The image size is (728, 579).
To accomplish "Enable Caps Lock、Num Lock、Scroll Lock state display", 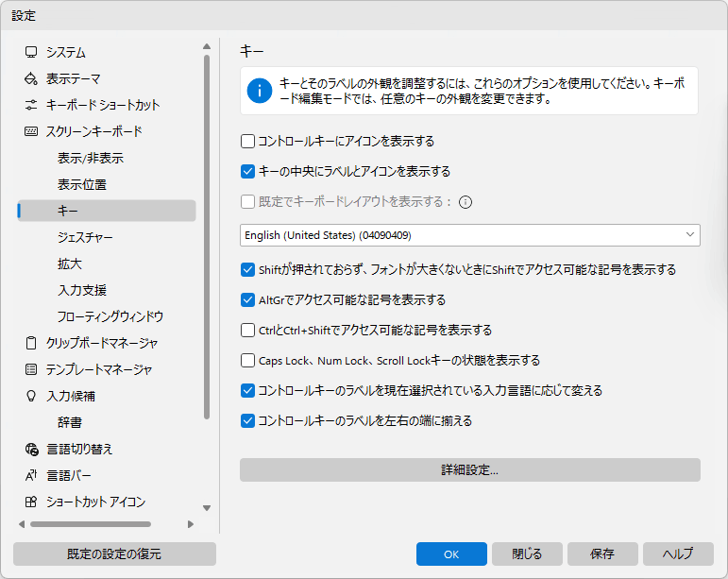I will 248,360.
